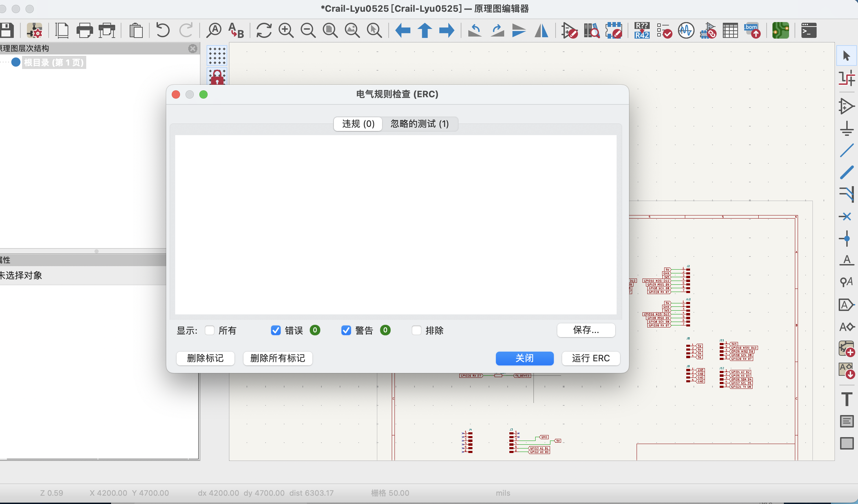Open the symbol library browser
This screenshot has width=858, height=504.
[x=591, y=30]
